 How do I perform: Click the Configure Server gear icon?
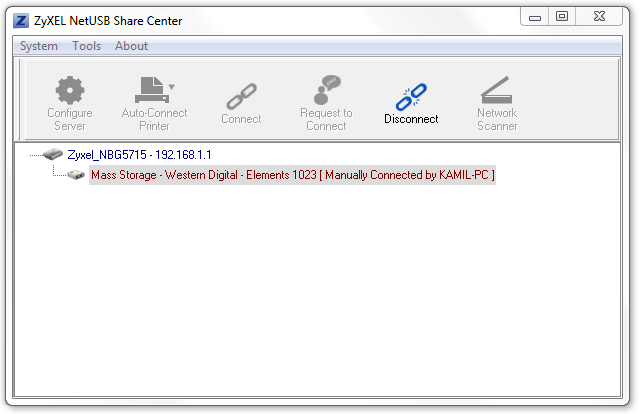(x=70, y=90)
